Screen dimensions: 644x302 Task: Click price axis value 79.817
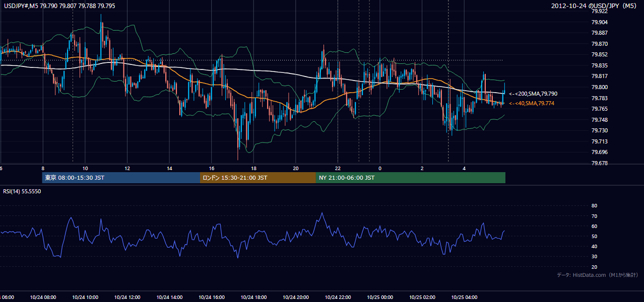tap(599, 76)
